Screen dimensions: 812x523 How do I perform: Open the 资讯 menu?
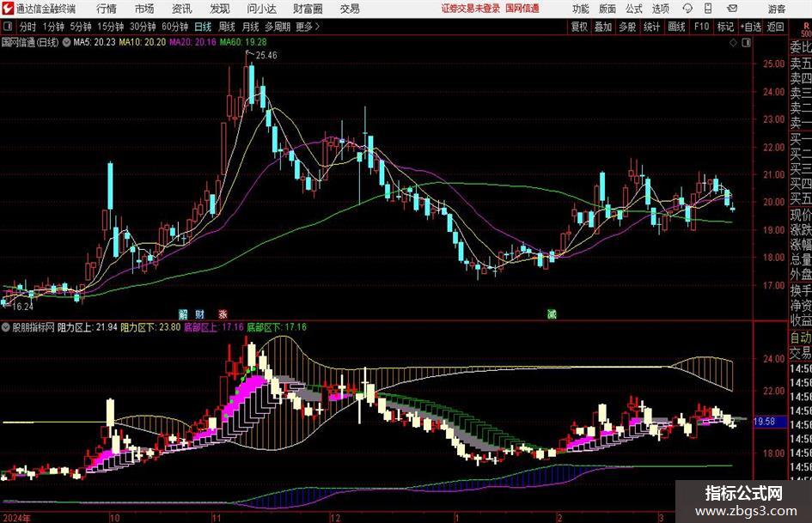[182, 9]
